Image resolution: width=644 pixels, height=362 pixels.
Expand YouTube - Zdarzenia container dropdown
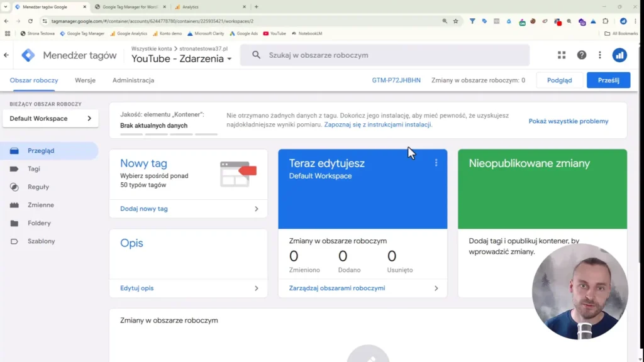[x=230, y=59]
